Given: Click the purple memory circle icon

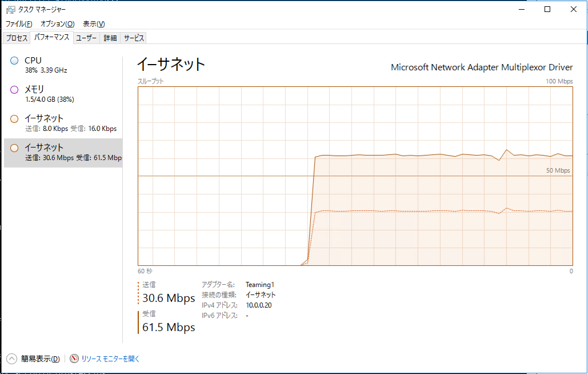Looking at the screenshot, I should (14, 90).
